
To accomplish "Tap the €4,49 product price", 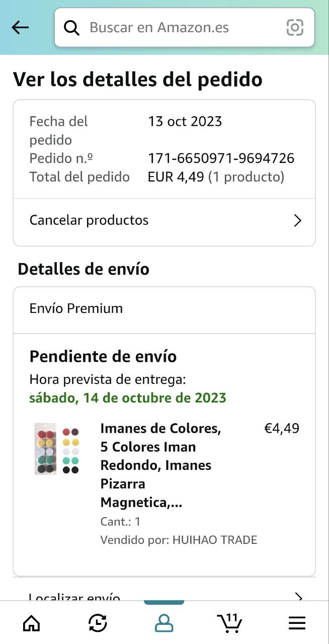I will coord(282,428).
